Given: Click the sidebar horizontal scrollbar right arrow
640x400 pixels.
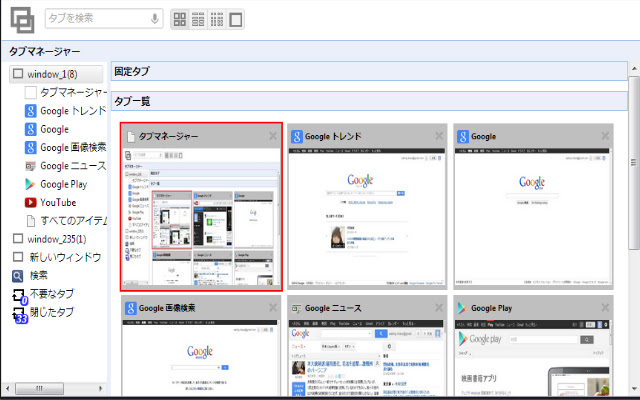Looking at the screenshot, I should (x=101, y=388).
